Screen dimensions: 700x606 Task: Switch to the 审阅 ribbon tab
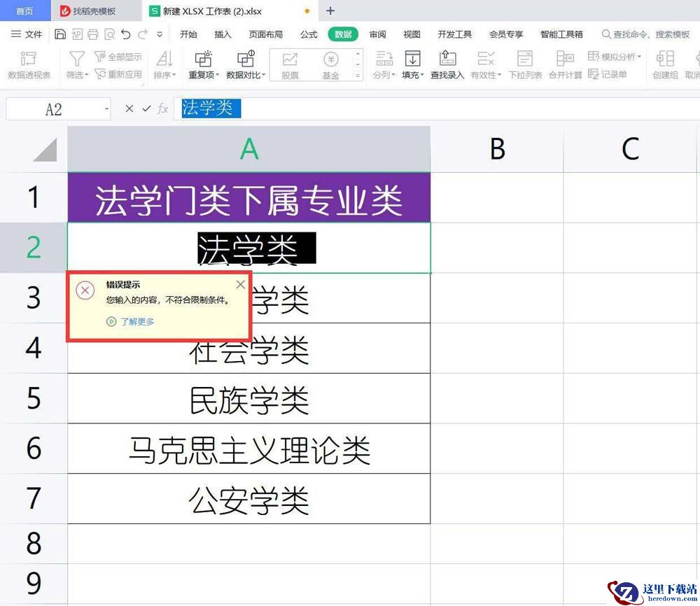point(378,34)
